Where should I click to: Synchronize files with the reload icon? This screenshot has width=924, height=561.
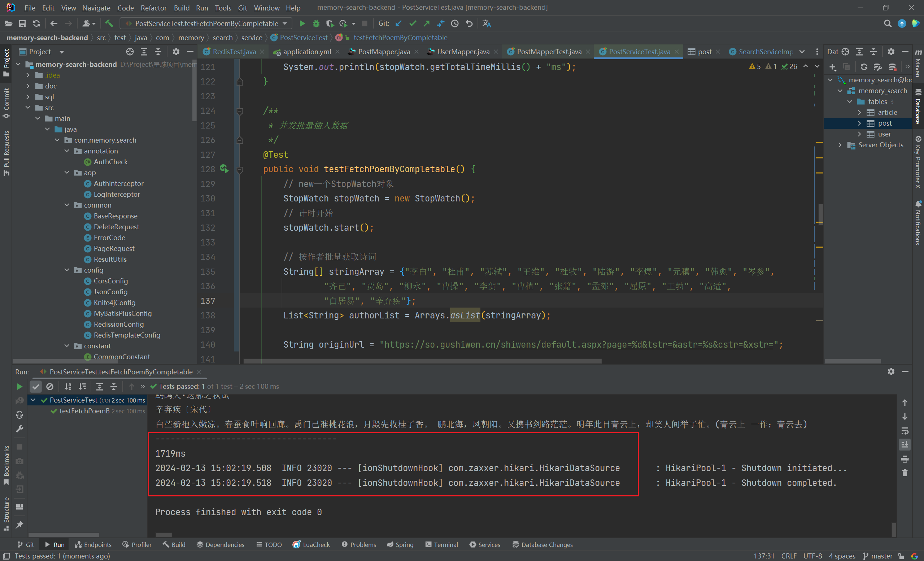(36, 23)
